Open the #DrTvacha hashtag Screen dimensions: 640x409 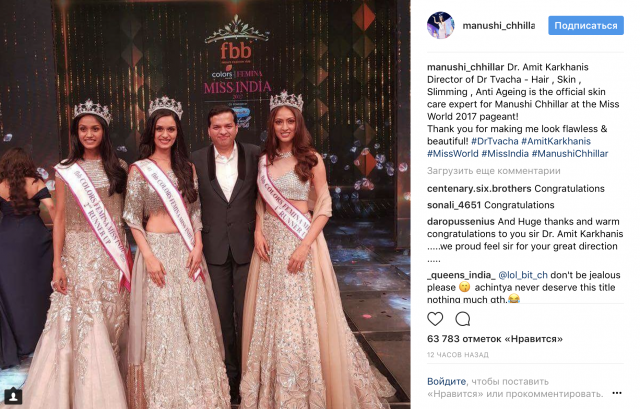click(x=495, y=141)
